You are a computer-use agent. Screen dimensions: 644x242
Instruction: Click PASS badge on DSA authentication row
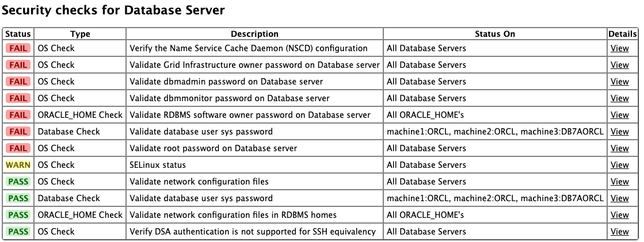[18, 232]
